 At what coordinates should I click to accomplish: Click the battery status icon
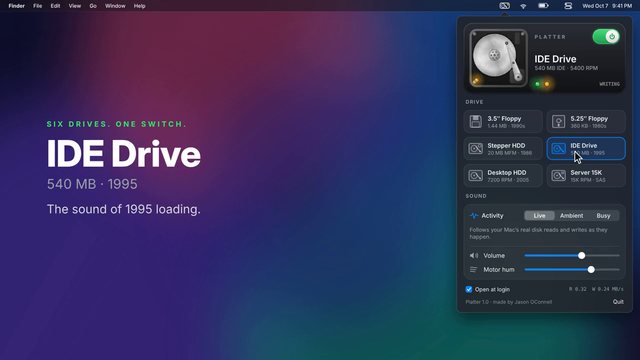coord(543,6)
